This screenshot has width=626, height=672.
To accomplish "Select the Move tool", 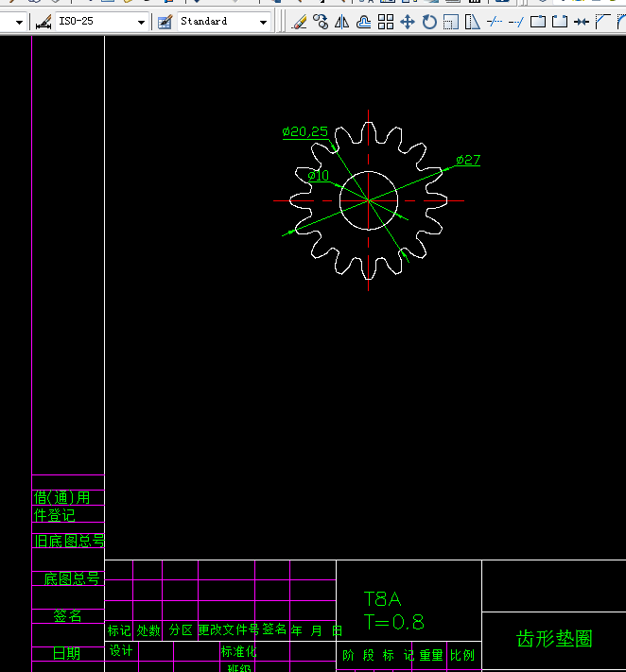I will click(x=408, y=22).
